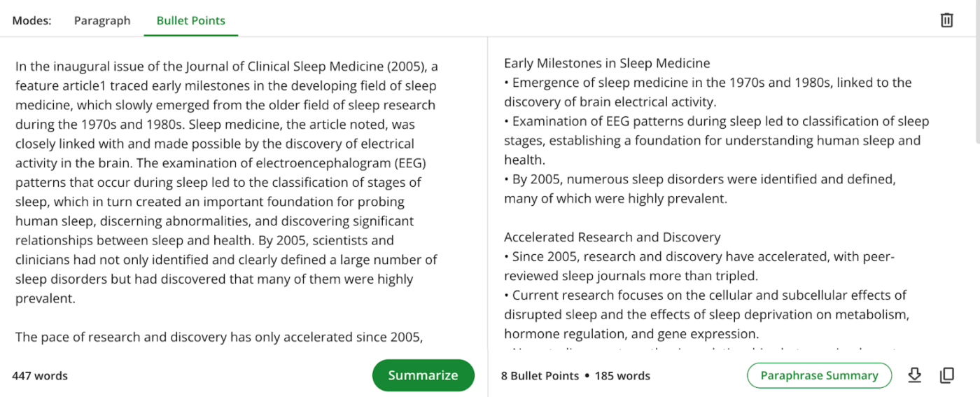980x397 pixels.
Task: Place cursor in the first input paragraph
Action: point(227,183)
